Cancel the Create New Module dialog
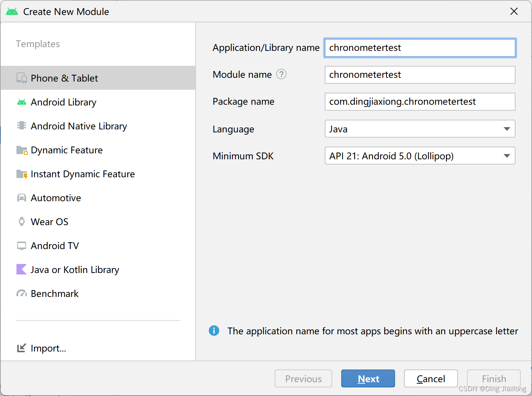Image resolution: width=532 pixels, height=396 pixels. 431,378
